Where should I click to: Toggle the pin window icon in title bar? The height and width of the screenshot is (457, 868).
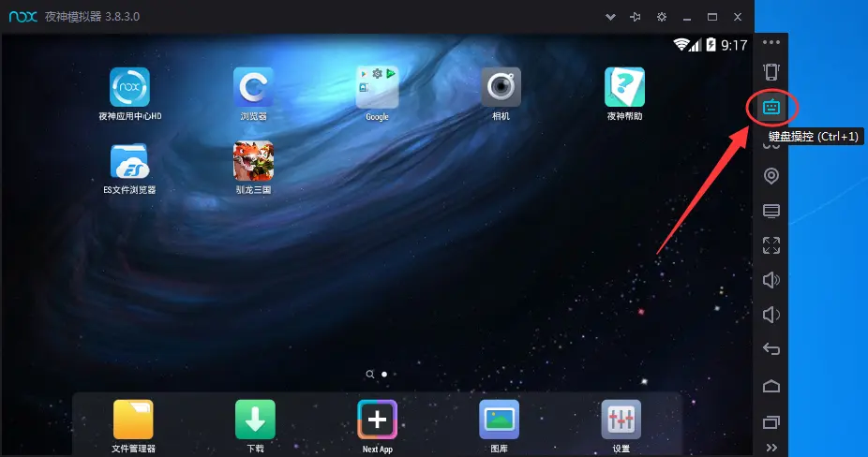pyautogui.click(x=636, y=17)
